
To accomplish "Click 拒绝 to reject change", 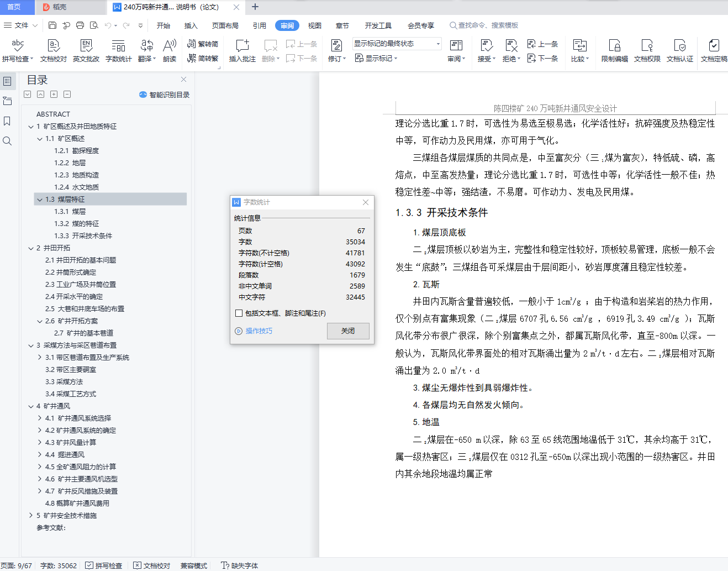I will [511, 50].
